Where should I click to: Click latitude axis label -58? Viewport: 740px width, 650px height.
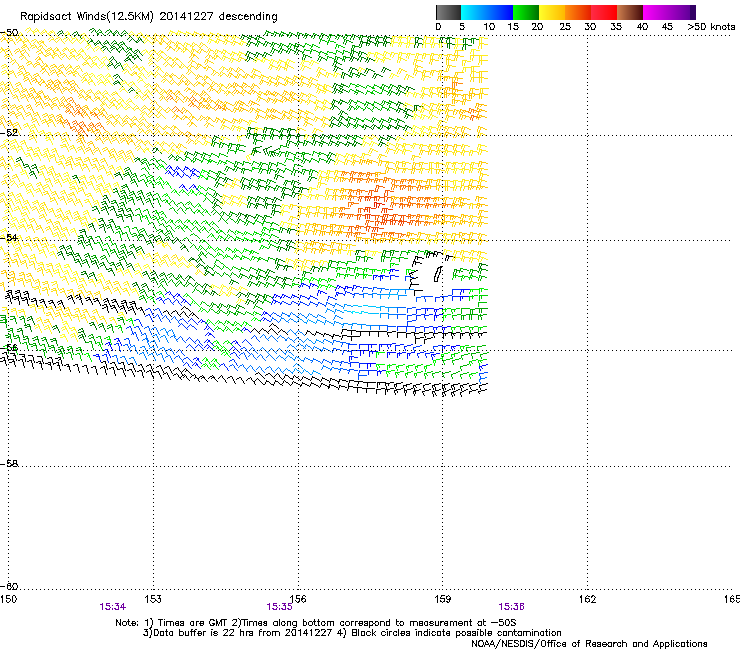click(x=9, y=464)
